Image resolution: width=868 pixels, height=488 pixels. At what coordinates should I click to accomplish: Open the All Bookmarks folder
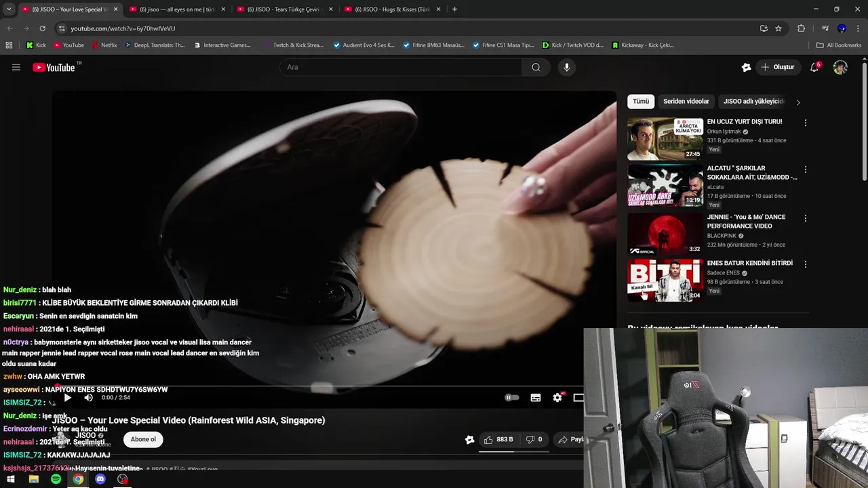839,45
